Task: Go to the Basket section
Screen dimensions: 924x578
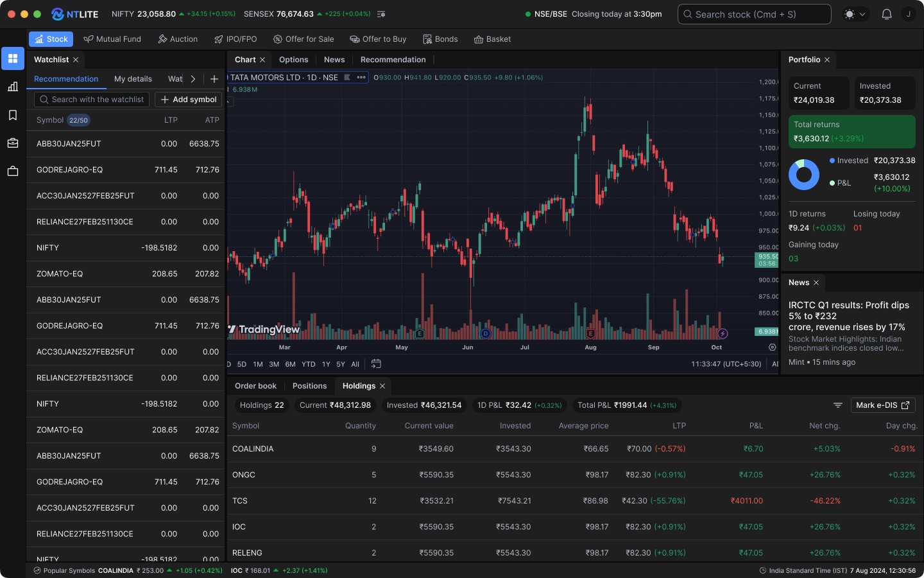Action: pyautogui.click(x=492, y=39)
